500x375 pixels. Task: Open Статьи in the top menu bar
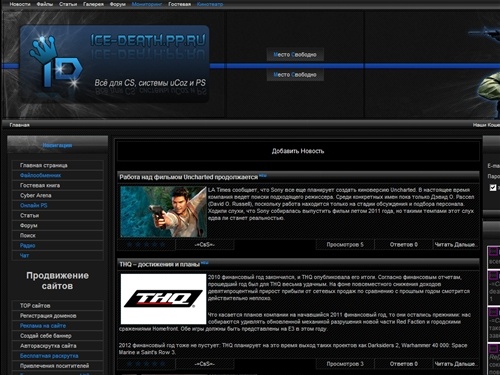(x=68, y=4)
